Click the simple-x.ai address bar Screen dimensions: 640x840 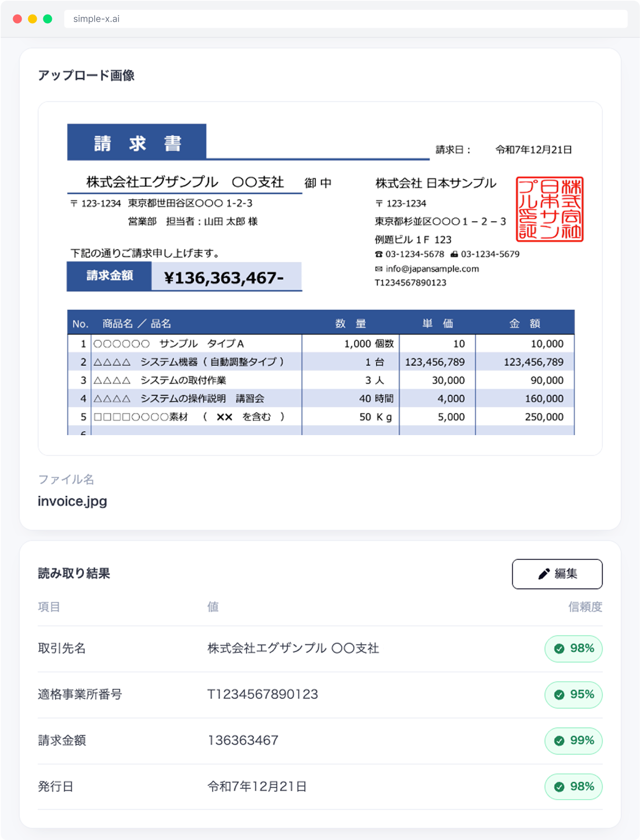[x=345, y=19]
